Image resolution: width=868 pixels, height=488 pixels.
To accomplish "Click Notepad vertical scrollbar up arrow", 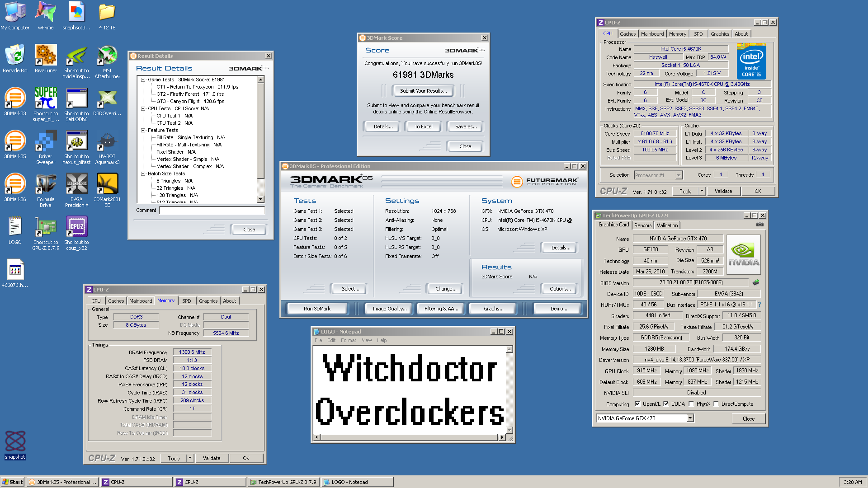I will pos(509,349).
